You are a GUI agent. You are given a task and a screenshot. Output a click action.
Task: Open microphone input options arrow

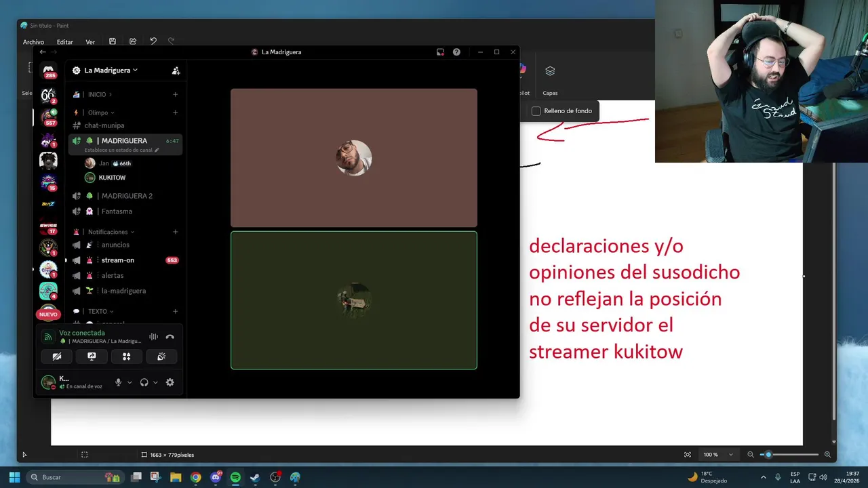[130, 382]
